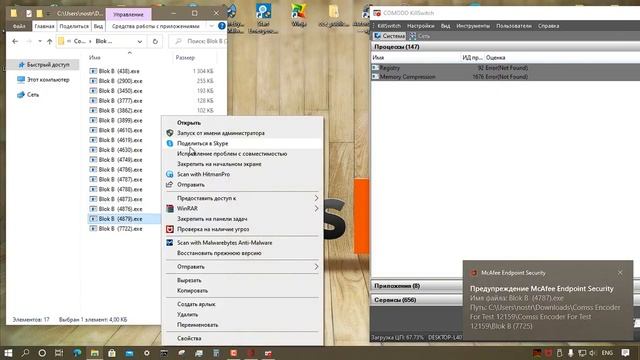Image resolution: width=640 pixels, height=360 pixels.
Task: Open the Файл tab in Explorer
Action: point(19,26)
